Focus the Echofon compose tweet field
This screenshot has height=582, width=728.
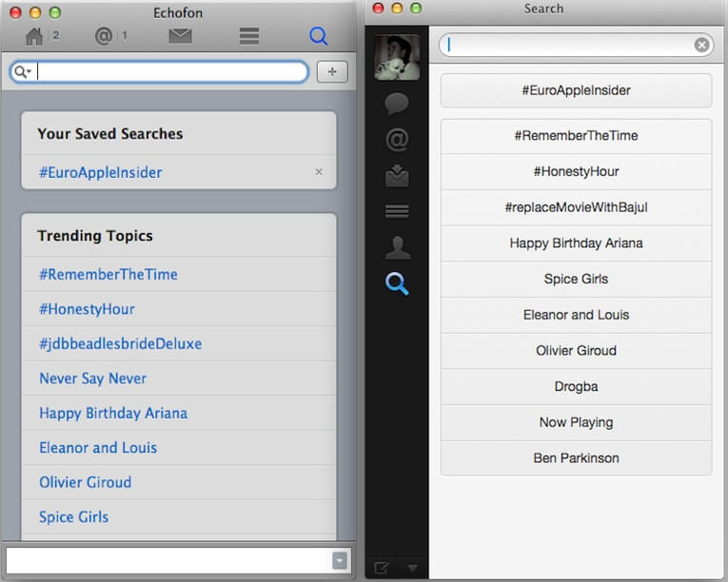click(168, 561)
